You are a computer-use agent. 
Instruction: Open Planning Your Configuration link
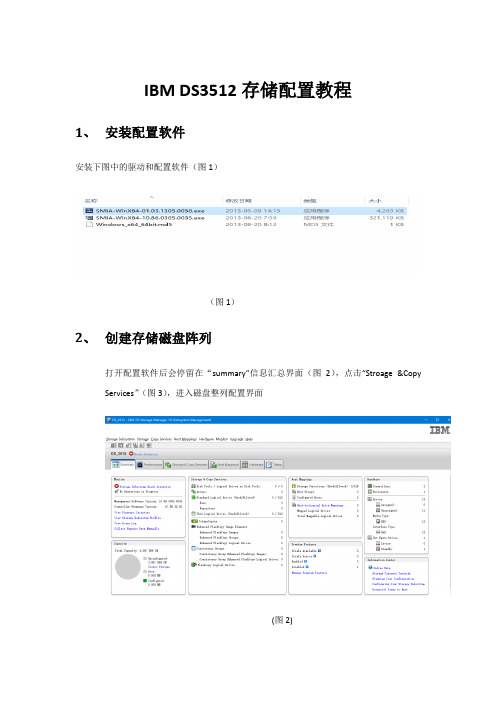point(393,578)
